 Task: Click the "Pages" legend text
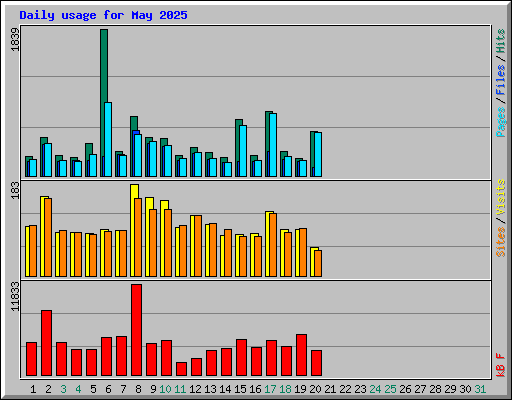501,122
